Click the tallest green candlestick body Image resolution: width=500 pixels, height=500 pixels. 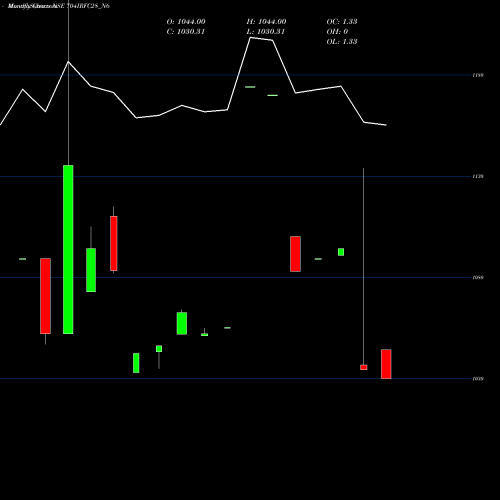[68, 249]
